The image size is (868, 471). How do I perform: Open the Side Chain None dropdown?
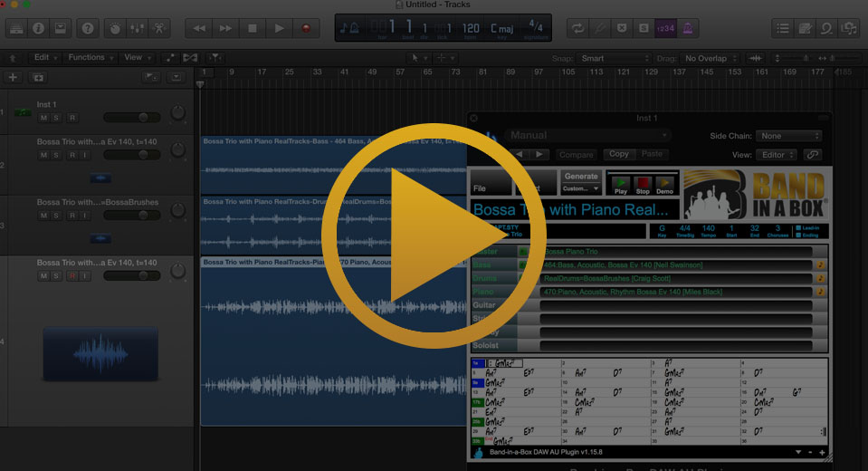(789, 136)
